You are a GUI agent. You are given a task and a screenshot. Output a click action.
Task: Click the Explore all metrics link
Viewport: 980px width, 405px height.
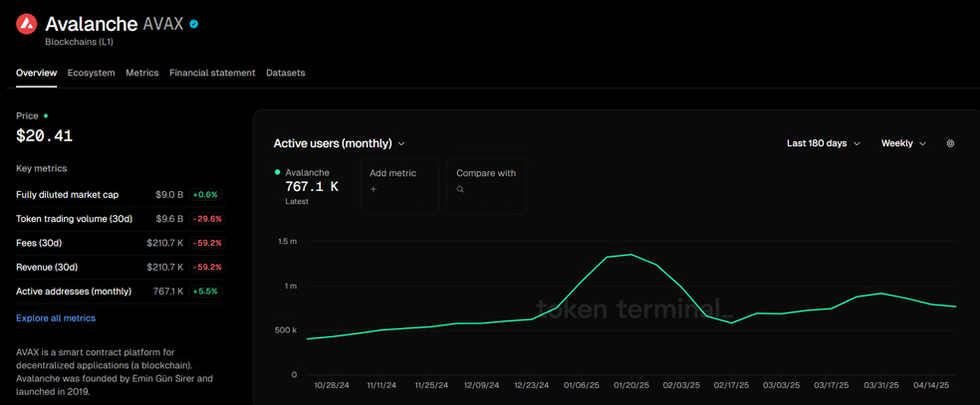click(56, 318)
